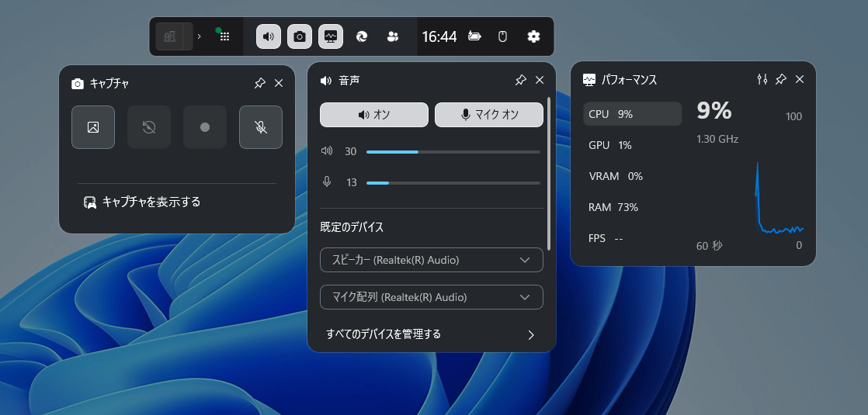Screen dimensions: 868x415
Task: Click the monitor icon in パフォーマンス title
Action: [x=589, y=80]
